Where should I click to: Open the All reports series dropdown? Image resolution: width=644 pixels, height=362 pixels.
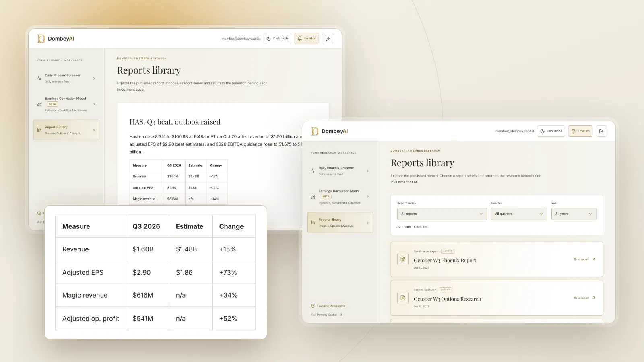tap(442, 214)
